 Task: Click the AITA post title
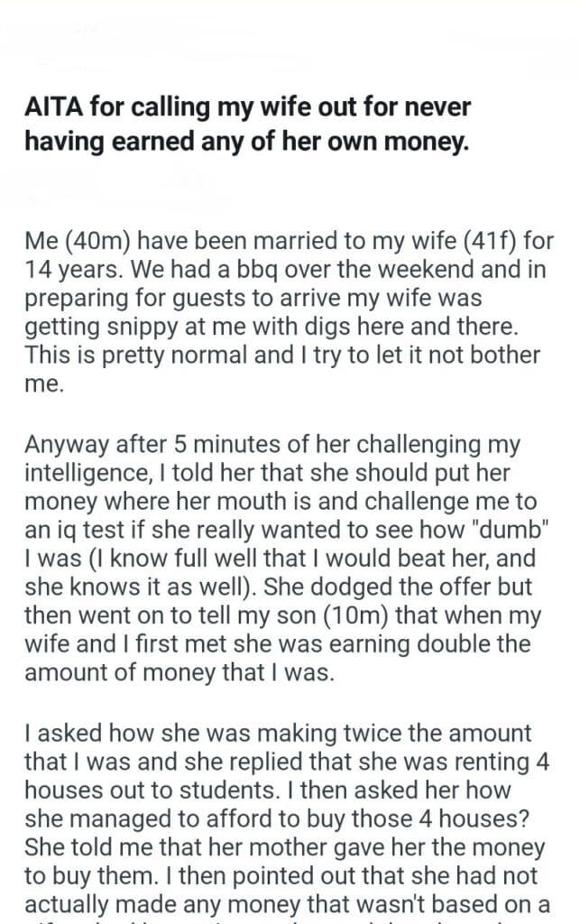[x=248, y=125]
